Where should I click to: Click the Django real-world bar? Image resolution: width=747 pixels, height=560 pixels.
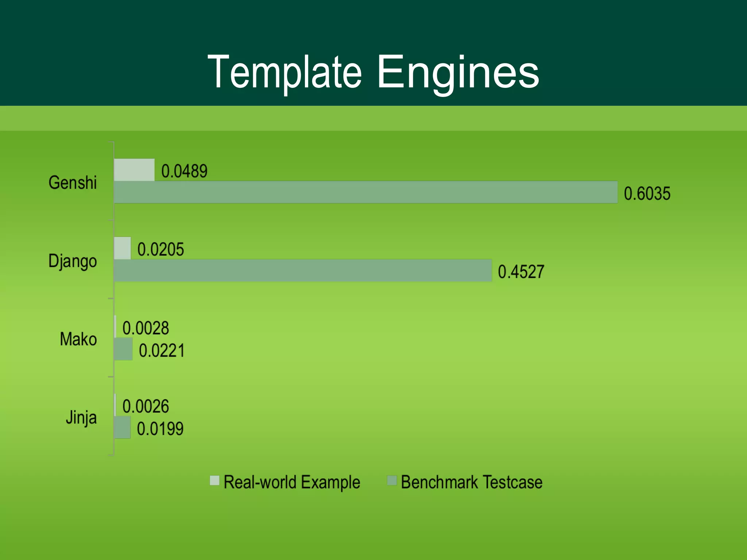123,248
